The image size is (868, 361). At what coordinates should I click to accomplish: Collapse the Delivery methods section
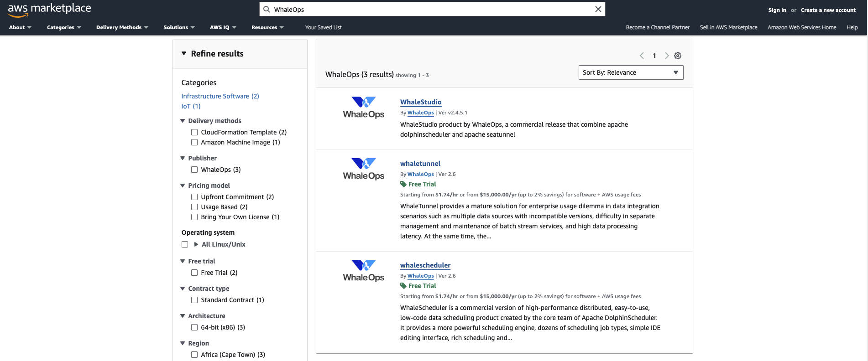click(183, 121)
